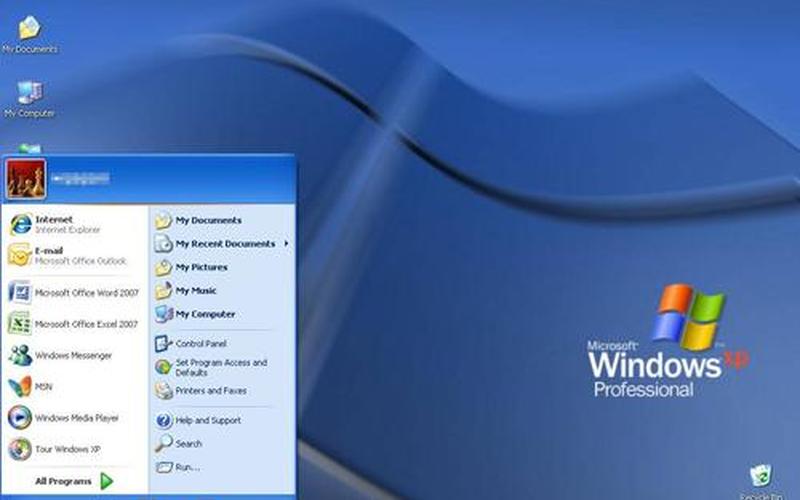Choose the Microsoft Office Word 2007 entry label
The image size is (800, 500).
[x=87, y=293]
